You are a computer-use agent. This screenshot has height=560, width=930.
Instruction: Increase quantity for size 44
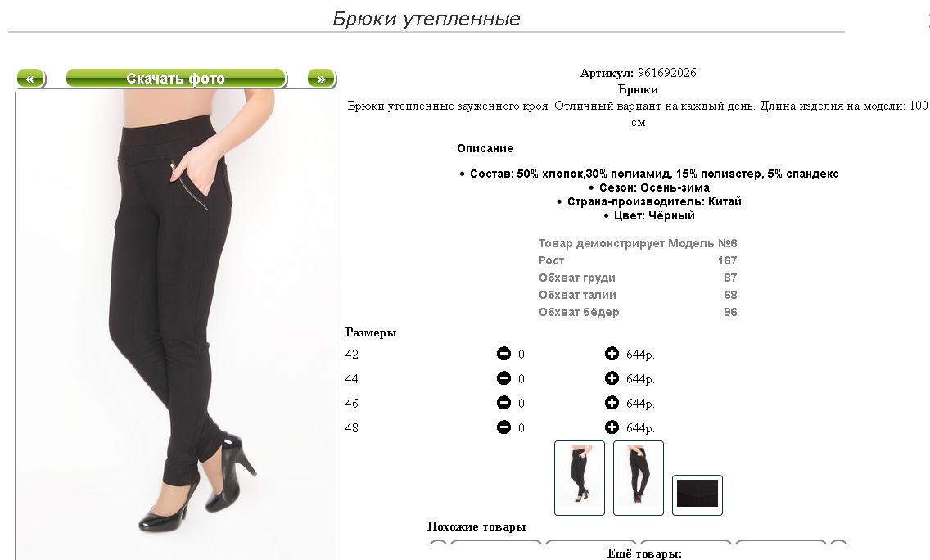tap(612, 378)
